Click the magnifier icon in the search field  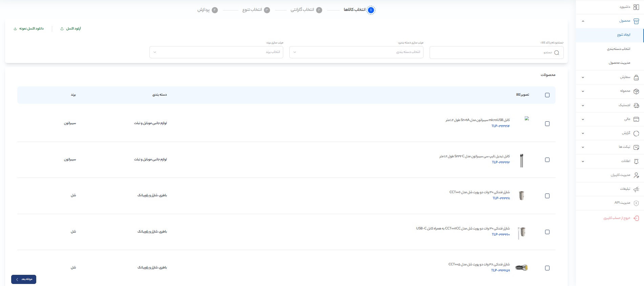(556, 53)
